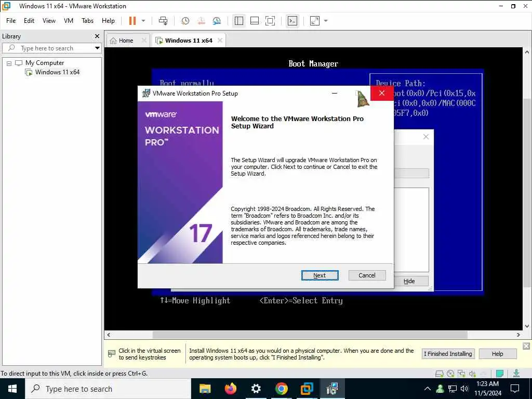Image resolution: width=532 pixels, height=399 pixels.
Task: Dismiss the install hint bar with X
Action: tap(526, 345)
